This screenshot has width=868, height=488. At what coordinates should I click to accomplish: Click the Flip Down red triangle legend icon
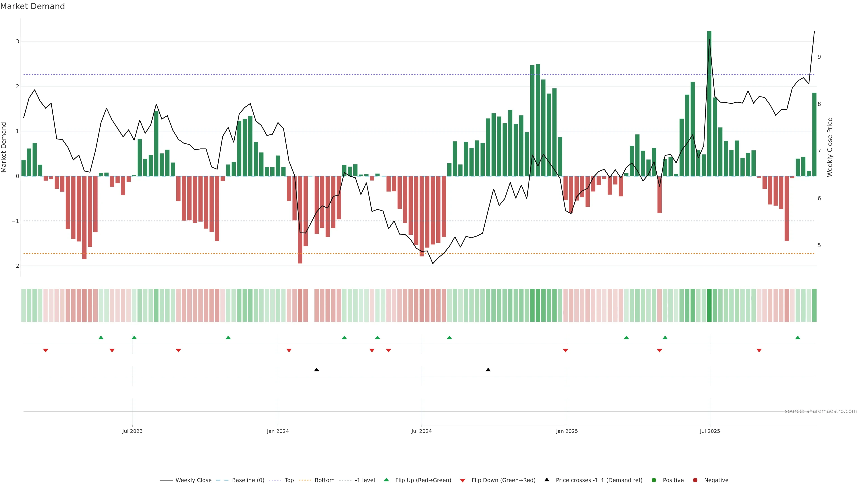[463, 481]
